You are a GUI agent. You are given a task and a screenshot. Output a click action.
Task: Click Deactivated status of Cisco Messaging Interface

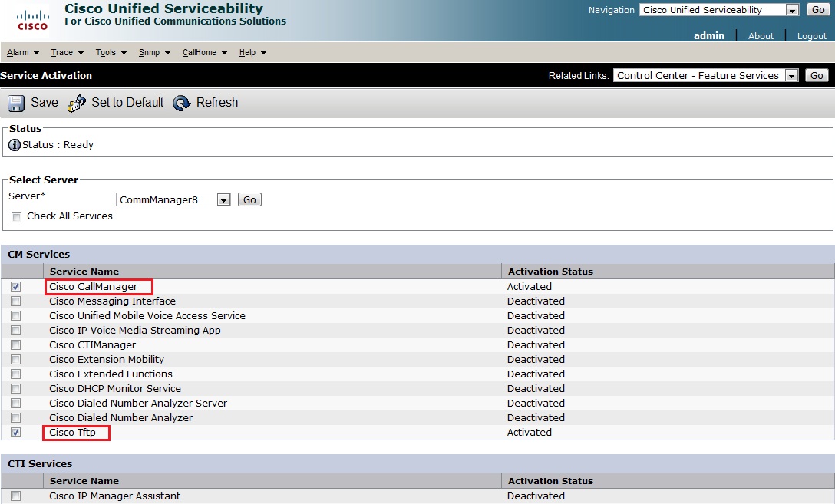(536, 301)
